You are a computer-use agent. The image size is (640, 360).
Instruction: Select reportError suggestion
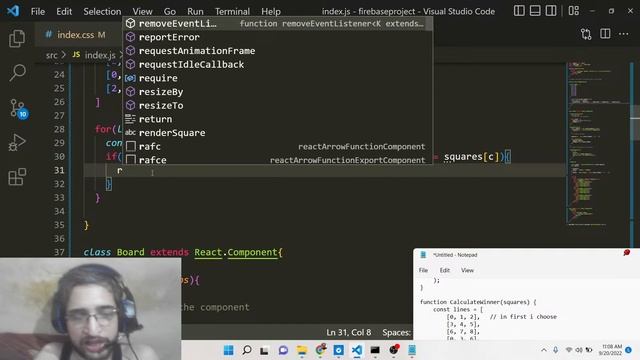[x=277, y=37]
